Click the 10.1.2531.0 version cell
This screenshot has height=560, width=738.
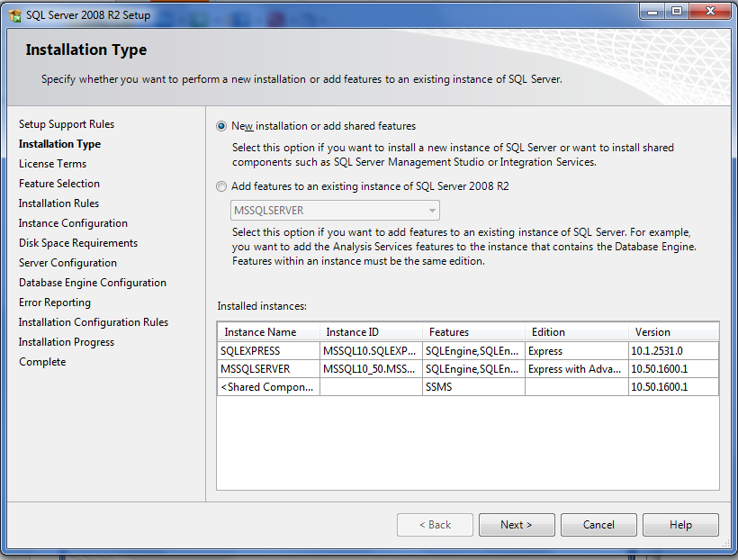673,351
